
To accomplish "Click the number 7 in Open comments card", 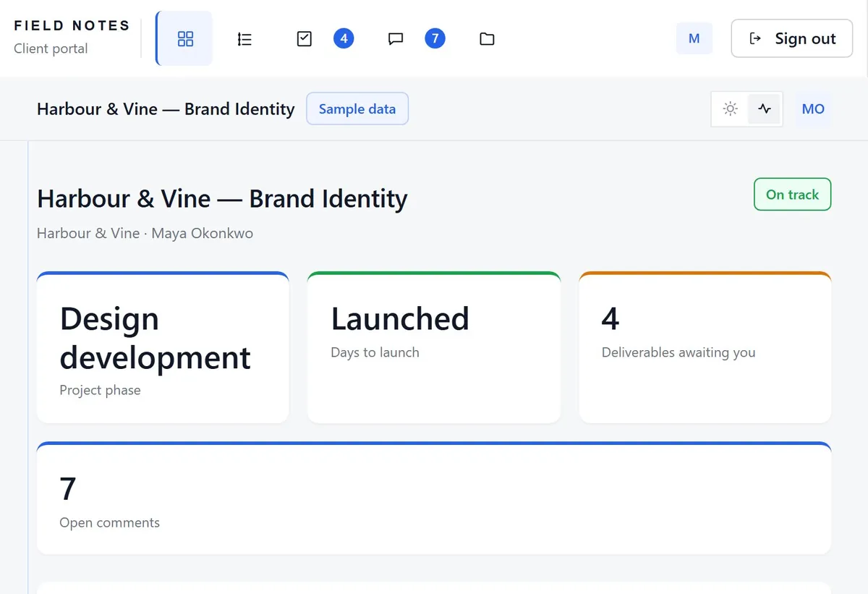I will 68,489.
